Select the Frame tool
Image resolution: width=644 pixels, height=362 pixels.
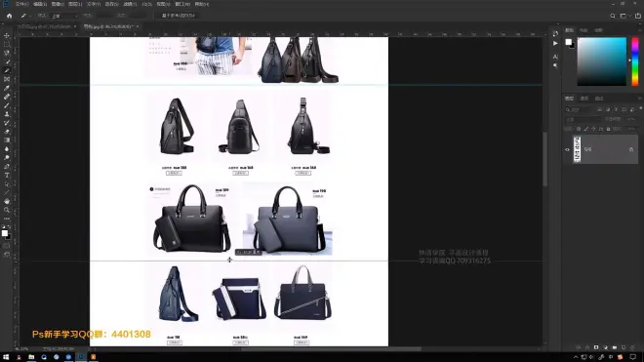tap(7, 79)
